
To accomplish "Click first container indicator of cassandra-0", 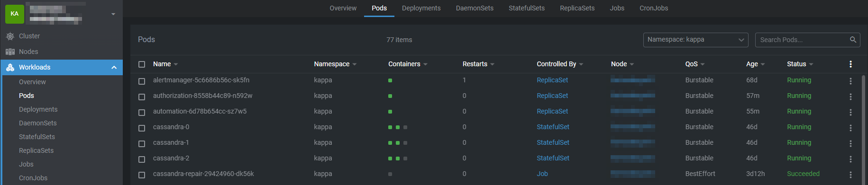I will click(x=390, y=127).
